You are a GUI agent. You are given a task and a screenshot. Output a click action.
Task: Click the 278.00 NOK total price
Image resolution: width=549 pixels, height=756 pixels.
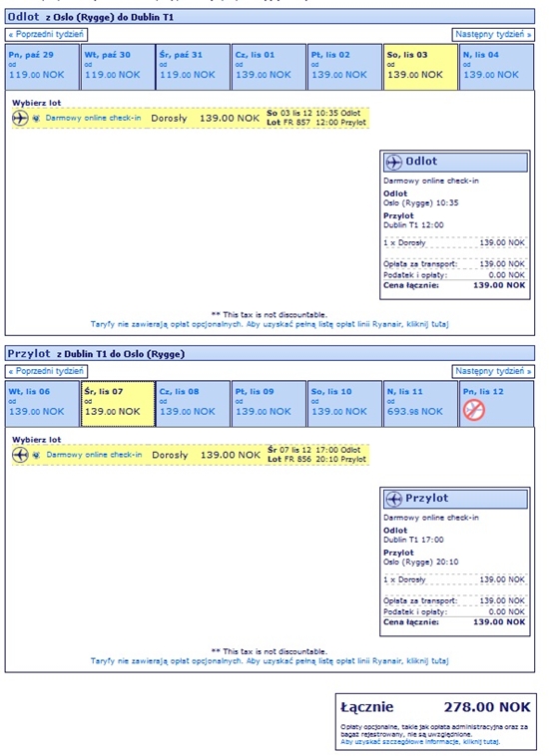(487, 707)
